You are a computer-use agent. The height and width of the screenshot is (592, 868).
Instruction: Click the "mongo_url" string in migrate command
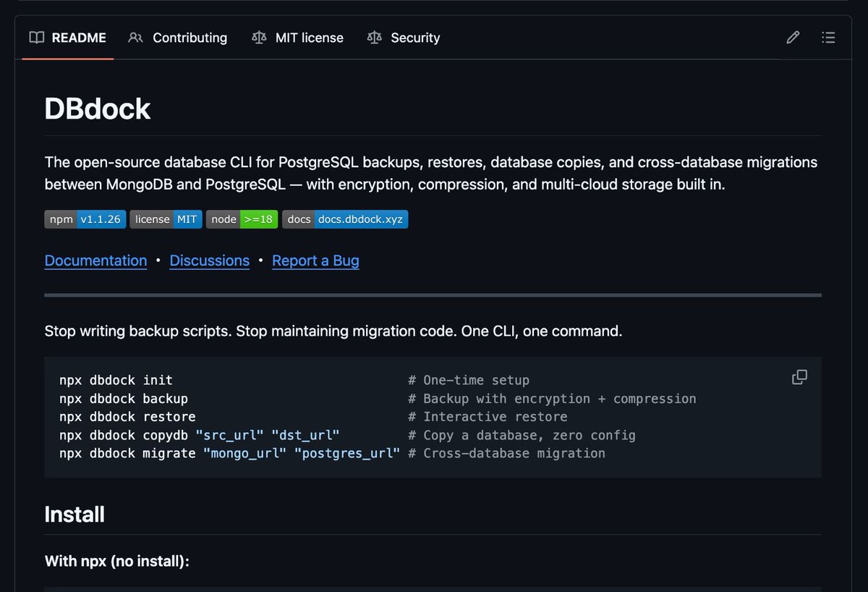244,453
